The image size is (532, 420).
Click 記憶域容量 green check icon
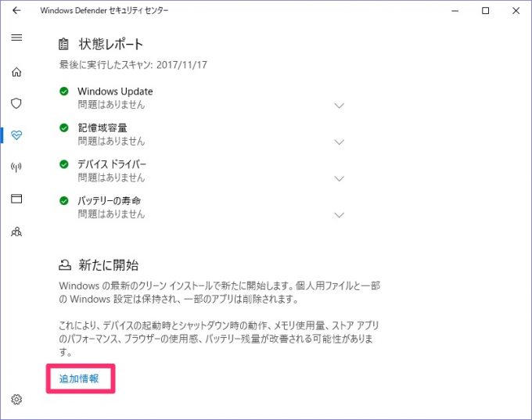tap(64, 128)
